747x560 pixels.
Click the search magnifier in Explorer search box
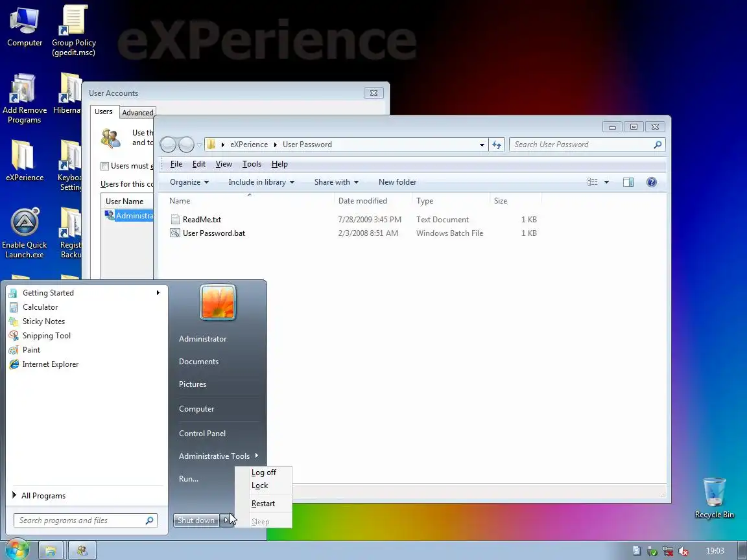[658, 145]
